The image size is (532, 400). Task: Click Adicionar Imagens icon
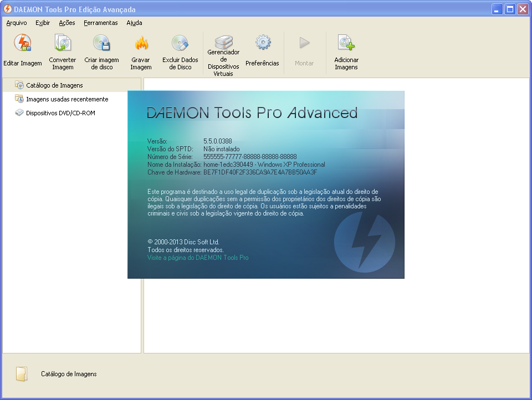[x=346, y=43]
